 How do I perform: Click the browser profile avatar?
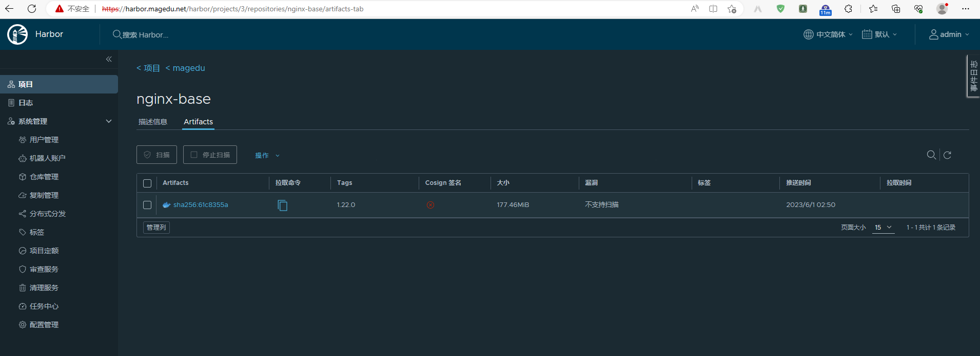pyautogui.click(x=942, y=9)
